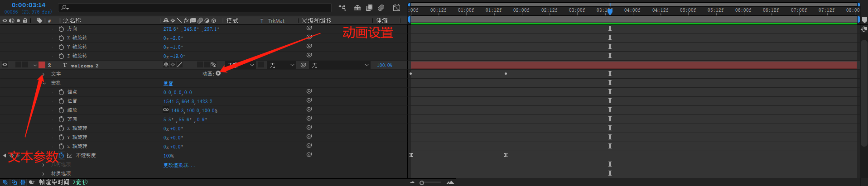Click the red label color swatch of welcome 2

coord(42,65)
